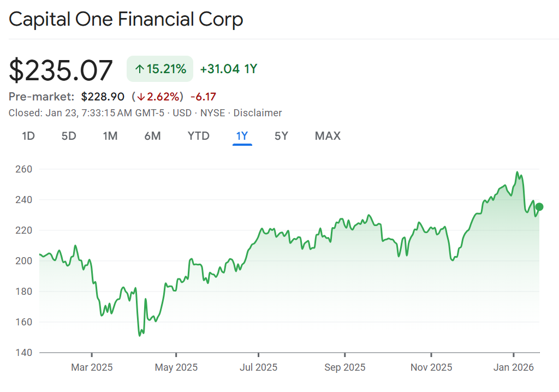Image resolution: width=559 pixels, height=392 pixels.
Task: Switch to the 5Y chart view
Action: (x=281, y=136)
